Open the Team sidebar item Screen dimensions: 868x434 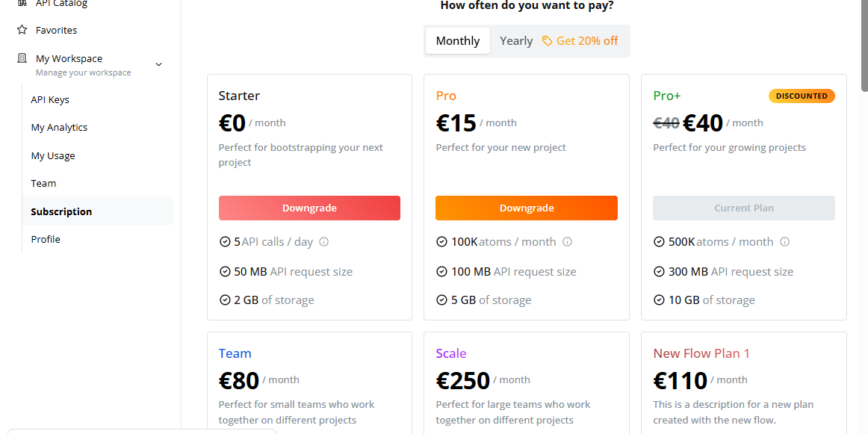pyautogui.click(x=43, y=184)
